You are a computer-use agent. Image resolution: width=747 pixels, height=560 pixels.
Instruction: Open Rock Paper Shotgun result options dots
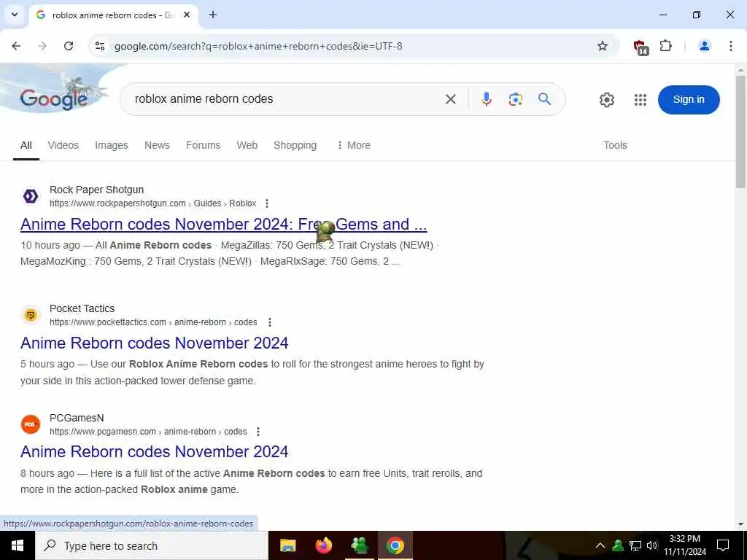[x=267, y=203]
